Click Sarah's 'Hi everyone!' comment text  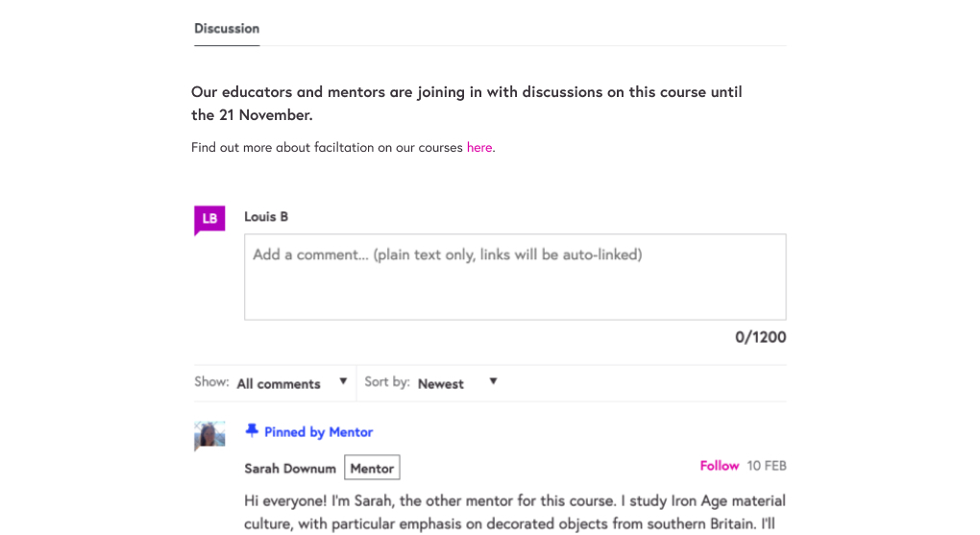[515, 512]
